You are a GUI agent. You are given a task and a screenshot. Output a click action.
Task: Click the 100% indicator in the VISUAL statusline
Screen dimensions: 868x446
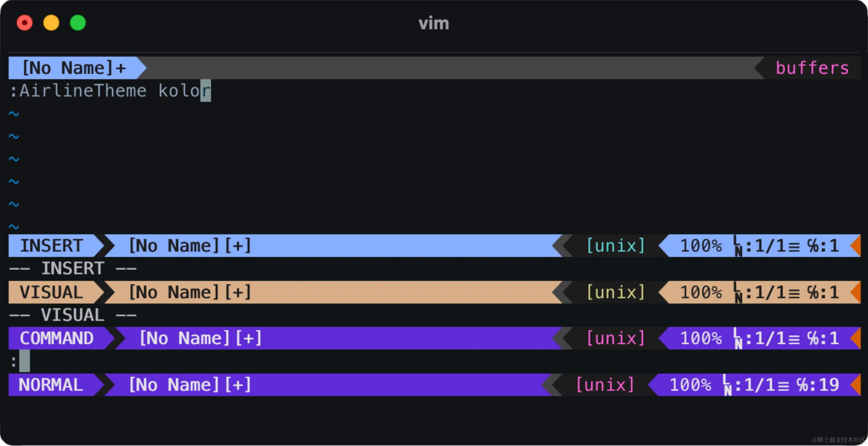pyautogui.click(x=701, y=292)
